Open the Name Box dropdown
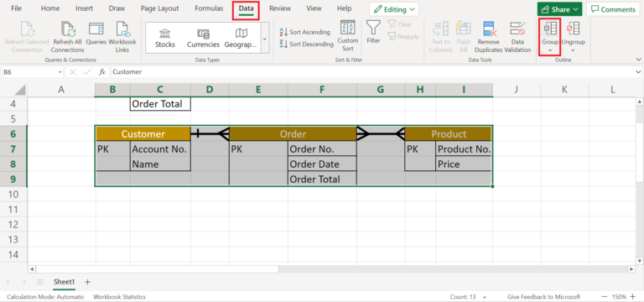 point(60,72)
